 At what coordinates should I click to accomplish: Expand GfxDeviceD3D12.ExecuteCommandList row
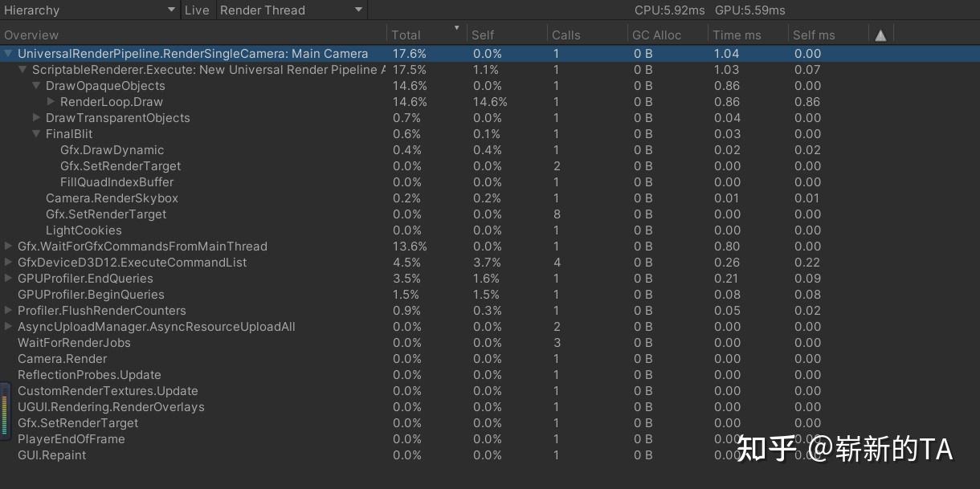pyautogui.click(x=9, y=263)
